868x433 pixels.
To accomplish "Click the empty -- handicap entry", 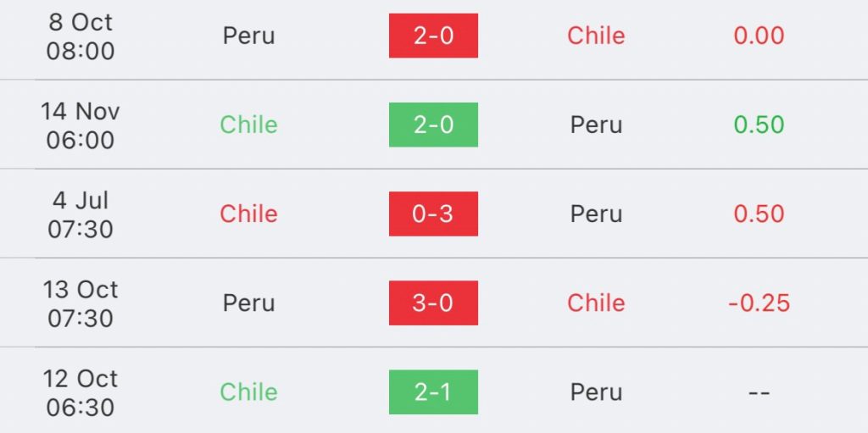I will point(759,392).
